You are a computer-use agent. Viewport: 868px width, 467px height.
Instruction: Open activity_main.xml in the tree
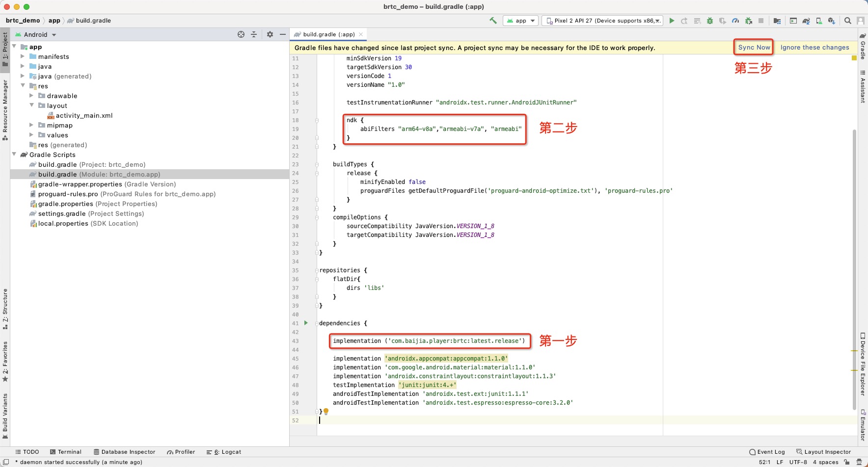80,115
